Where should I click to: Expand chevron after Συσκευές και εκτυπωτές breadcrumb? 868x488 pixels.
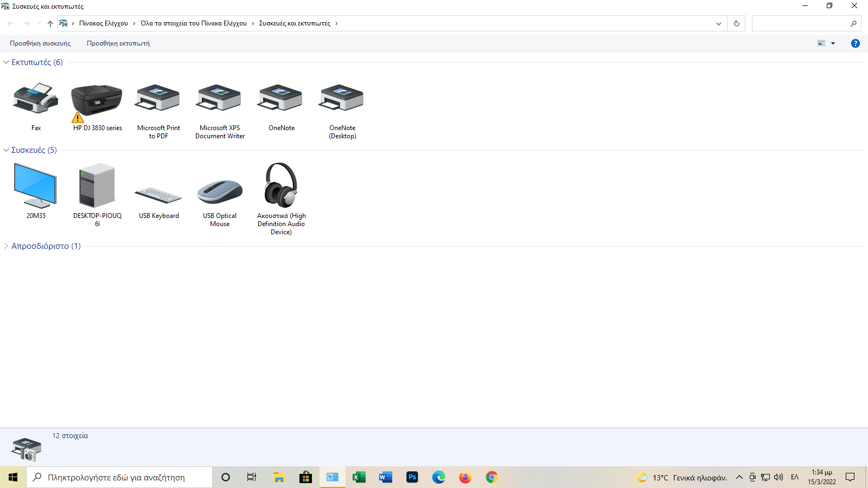click(336, 23)
